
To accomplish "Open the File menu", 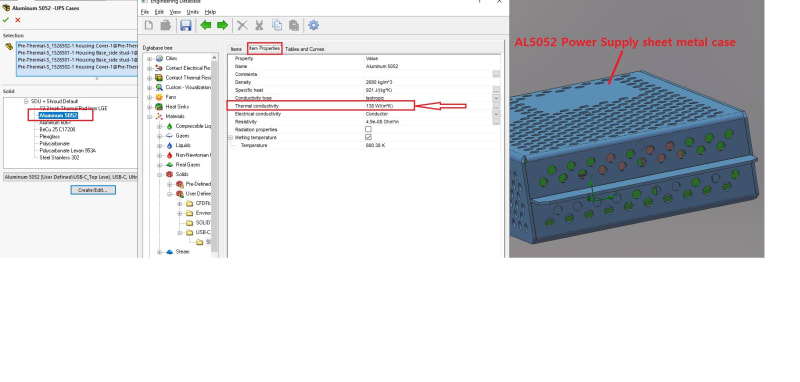I will tap(145, 12).
